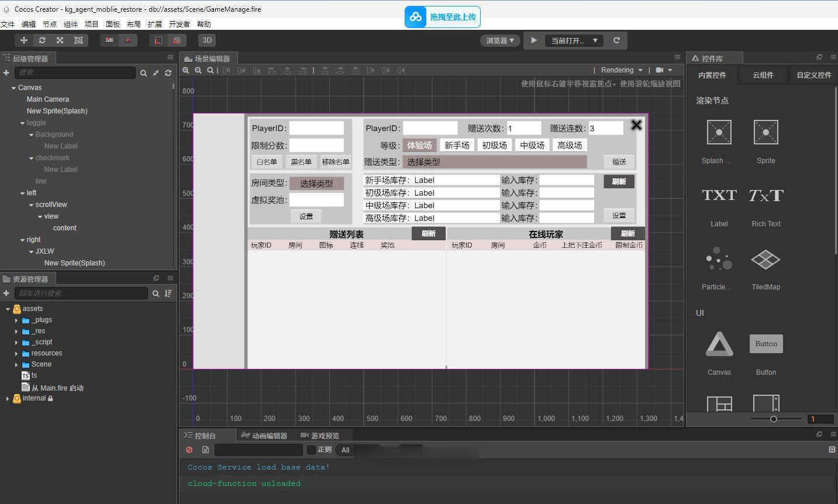Switch to the 云组件 tab
Viewport: 838px width, 504px height.
[763, 75]
